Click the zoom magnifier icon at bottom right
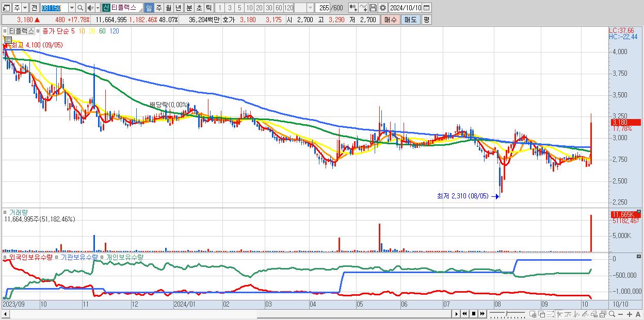644x320 pixels. tap(612, 314)
